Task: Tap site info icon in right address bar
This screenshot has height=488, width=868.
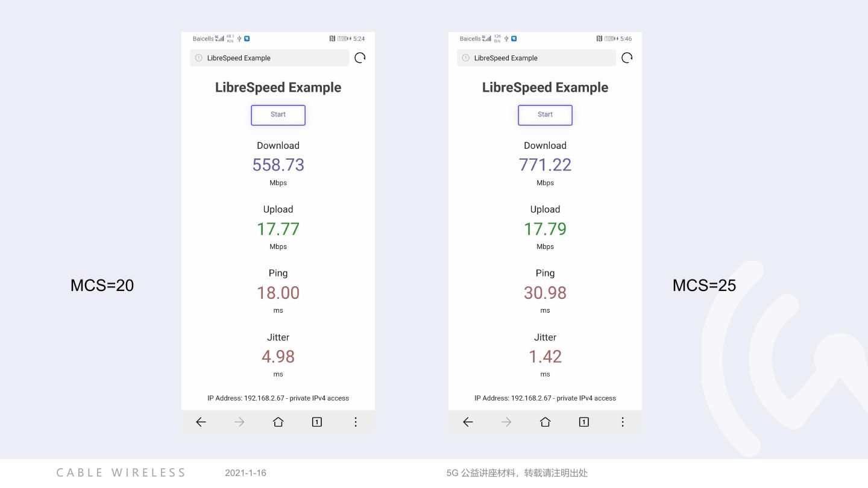Action: point(465,58)
